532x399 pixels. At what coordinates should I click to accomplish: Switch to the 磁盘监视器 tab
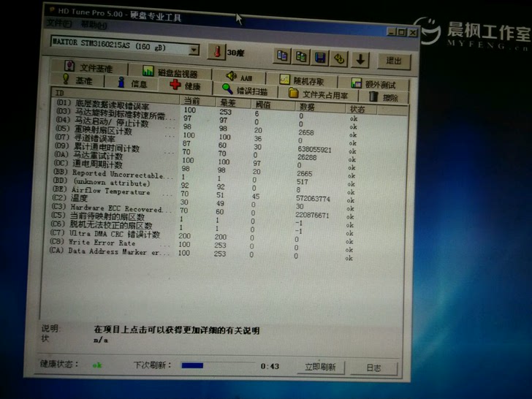[171, 72]
